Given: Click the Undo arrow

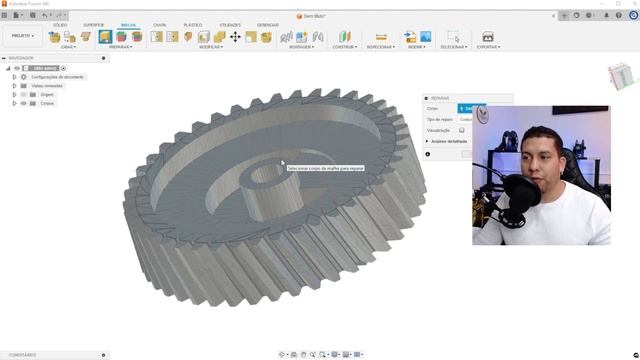Looking at the screenshot, I should tap(45, 15).
